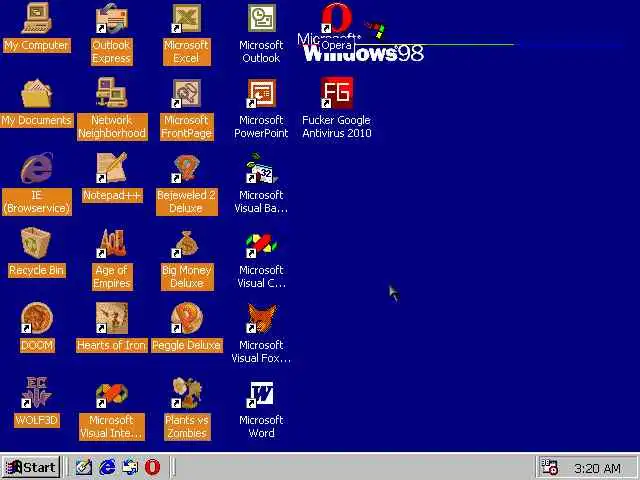The image size is (640, 480).
Task: Select the Outlook Express shortcut icon
Action: coord(111,18)
